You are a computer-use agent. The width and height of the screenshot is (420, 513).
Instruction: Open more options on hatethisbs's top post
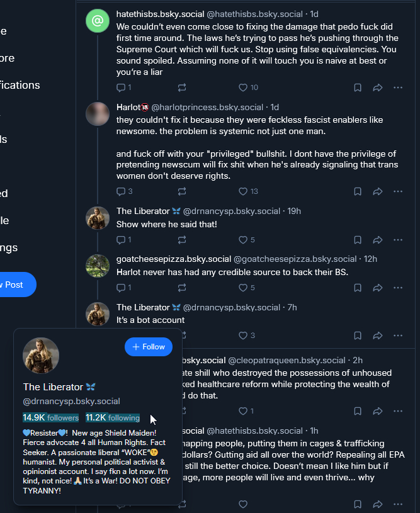tap(398, 87)
